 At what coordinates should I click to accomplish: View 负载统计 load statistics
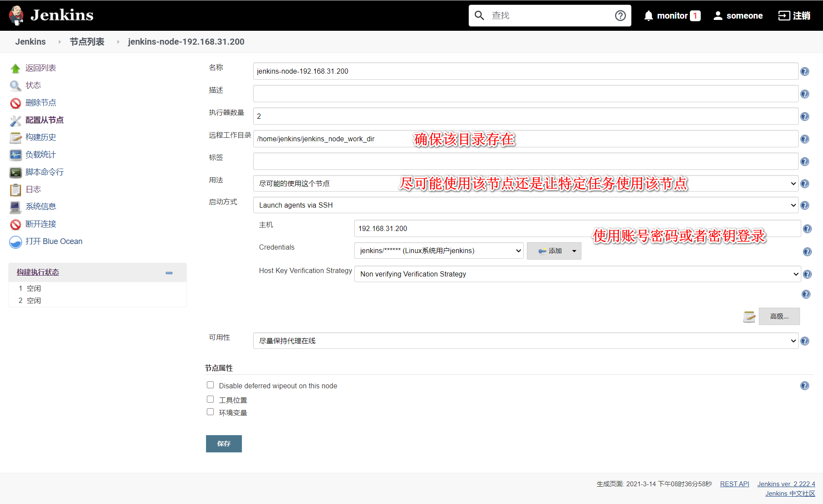click(40, 155)
